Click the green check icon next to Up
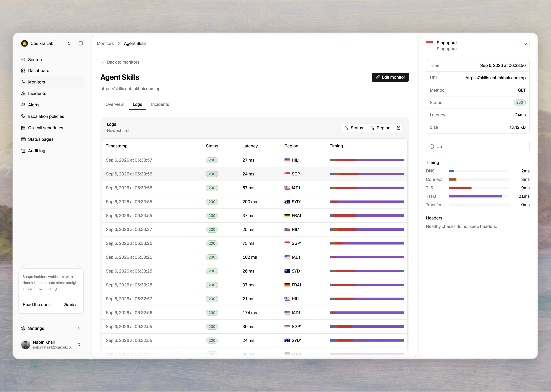This screenshot has height=392, width=551. pos(432,147)
